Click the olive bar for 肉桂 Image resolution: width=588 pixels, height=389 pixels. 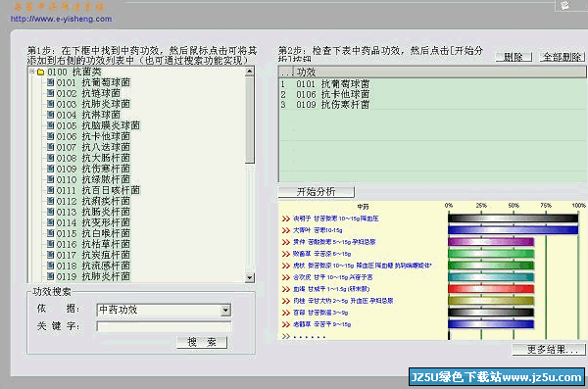click(x=491, y=301)
